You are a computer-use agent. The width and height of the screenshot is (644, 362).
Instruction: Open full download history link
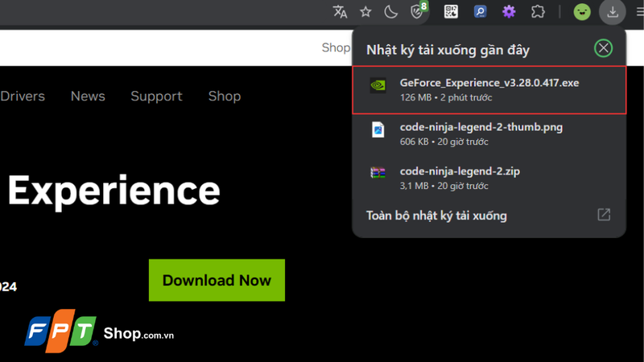point(436,216)
